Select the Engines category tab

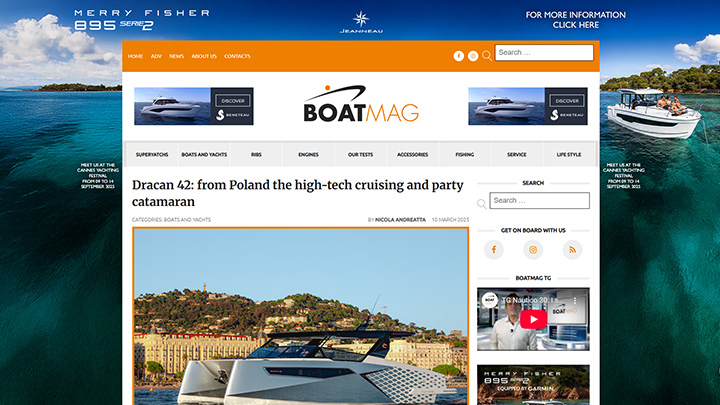(x=309, y=155)
